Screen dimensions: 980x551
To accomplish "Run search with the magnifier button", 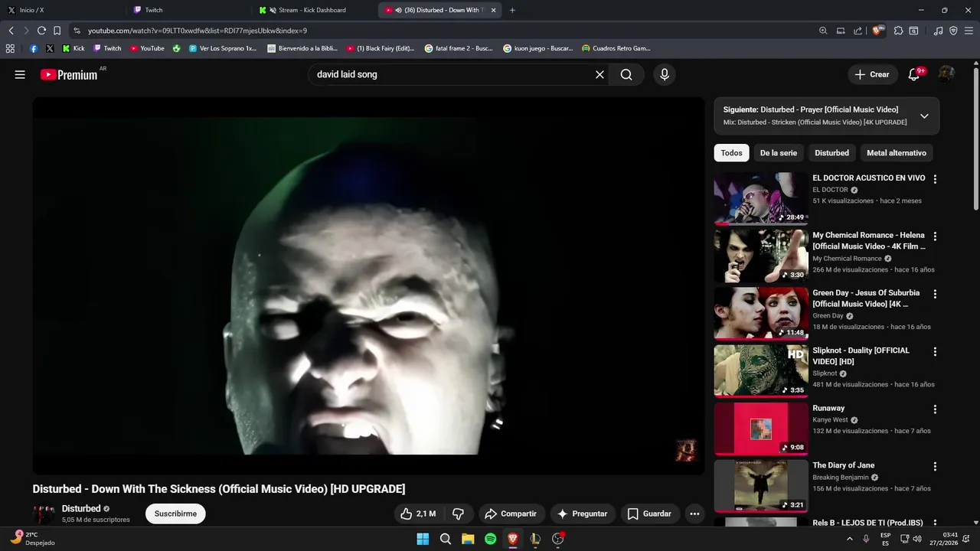I will click(x=626, y=74).
